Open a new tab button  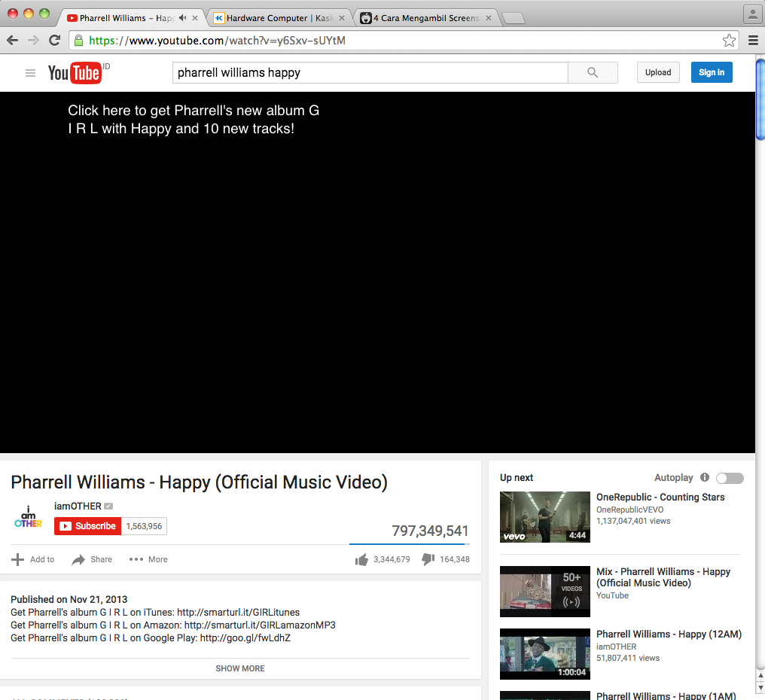(514, 19)
